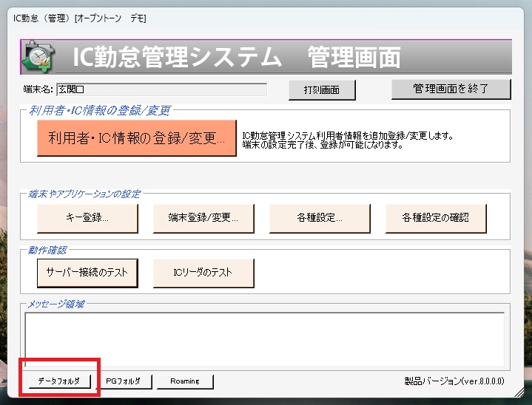Run the サーバー接続のテスト
The width and height of the screenshot is (532, 405).
tap(87, 273)
